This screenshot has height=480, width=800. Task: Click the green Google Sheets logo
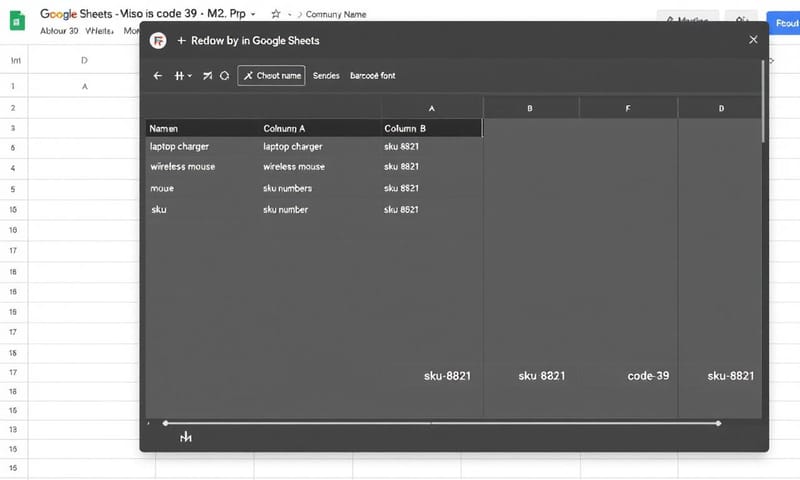click(17, 21)
